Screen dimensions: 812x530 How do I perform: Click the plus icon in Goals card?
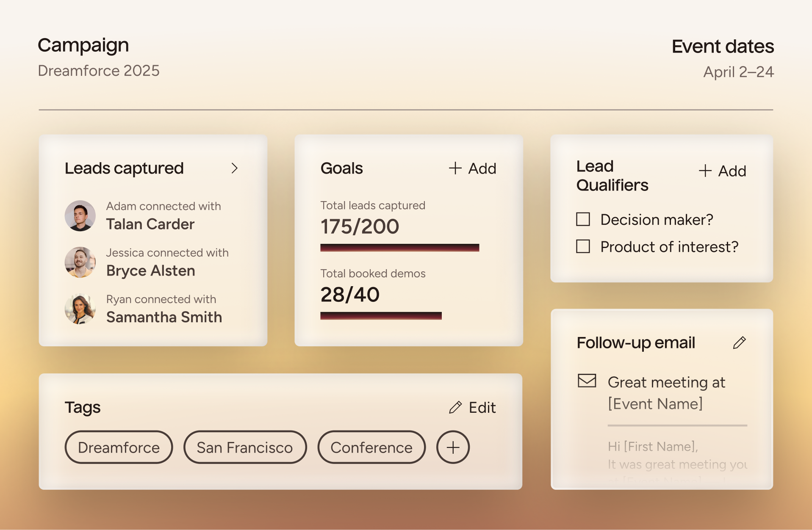(x=455, y=168)
